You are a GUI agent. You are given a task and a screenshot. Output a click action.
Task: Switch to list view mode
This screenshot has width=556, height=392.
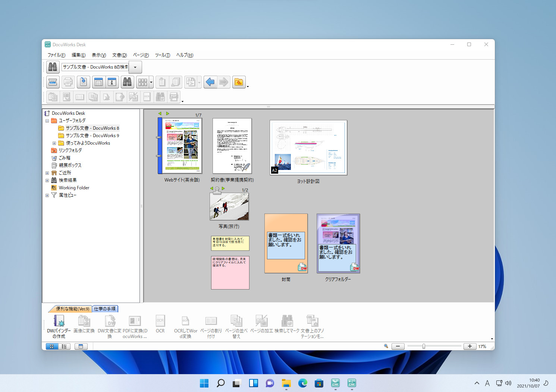pos(64,346)
